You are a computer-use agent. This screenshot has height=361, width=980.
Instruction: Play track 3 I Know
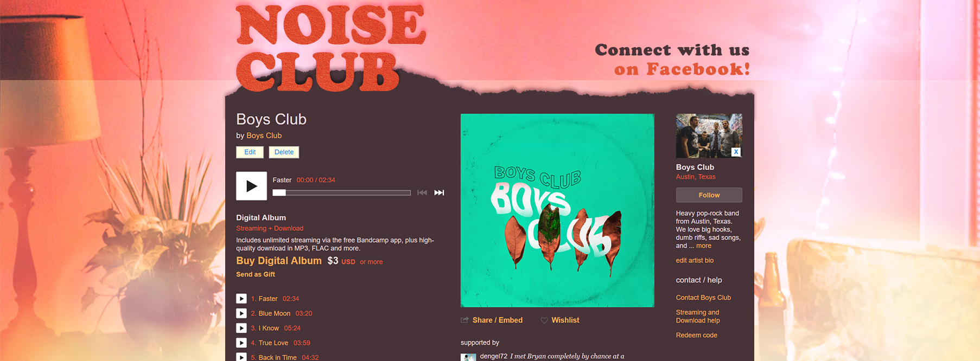pyautogui.click(x=241, y=328)
